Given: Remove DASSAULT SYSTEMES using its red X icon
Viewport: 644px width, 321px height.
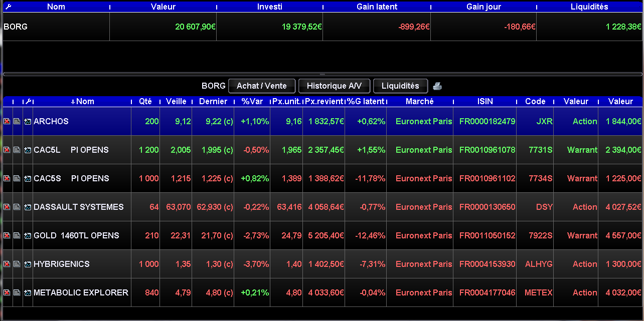Looking at the screenshot, I should coord(7,207).
